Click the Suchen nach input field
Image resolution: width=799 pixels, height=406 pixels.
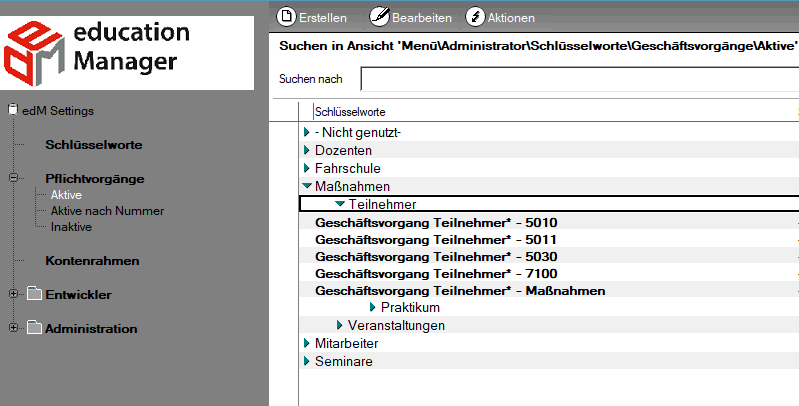579,79
